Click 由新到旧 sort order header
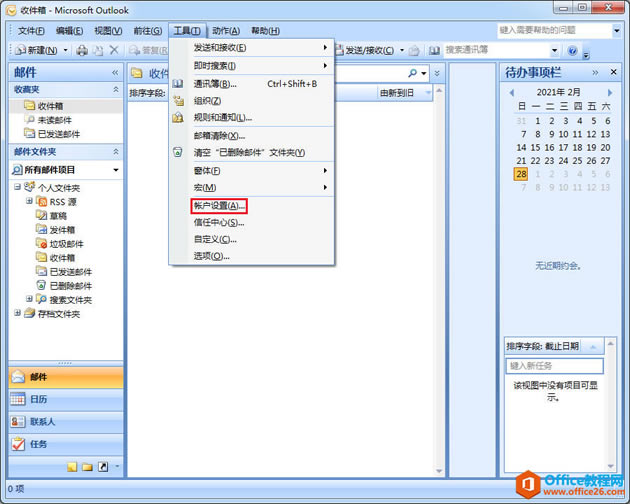This screenshot has height=504, width=630. (403, 93)
